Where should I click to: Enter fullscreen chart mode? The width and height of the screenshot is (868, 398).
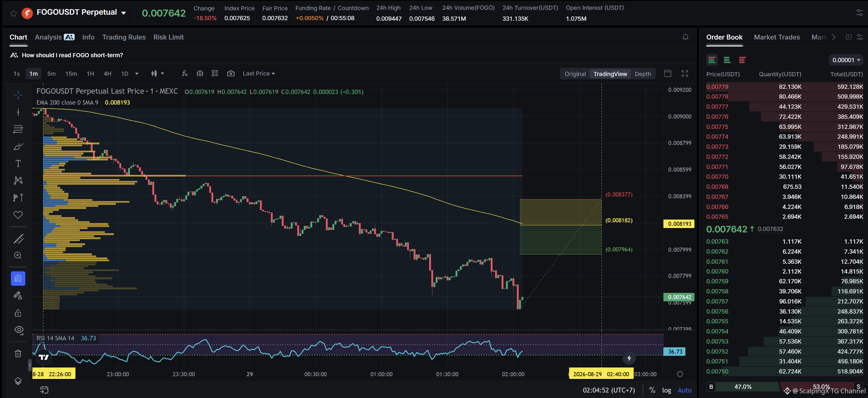[685, 74]
